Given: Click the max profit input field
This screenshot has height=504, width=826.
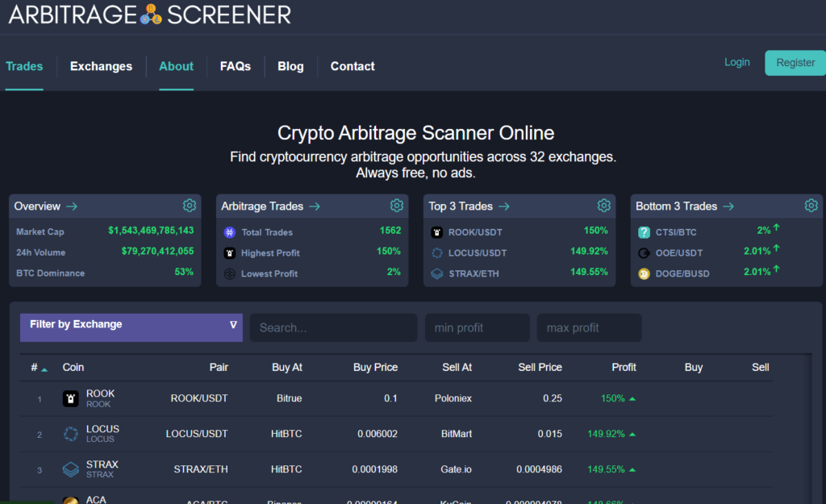Looking at the screenshot, I should pos(590,327).
